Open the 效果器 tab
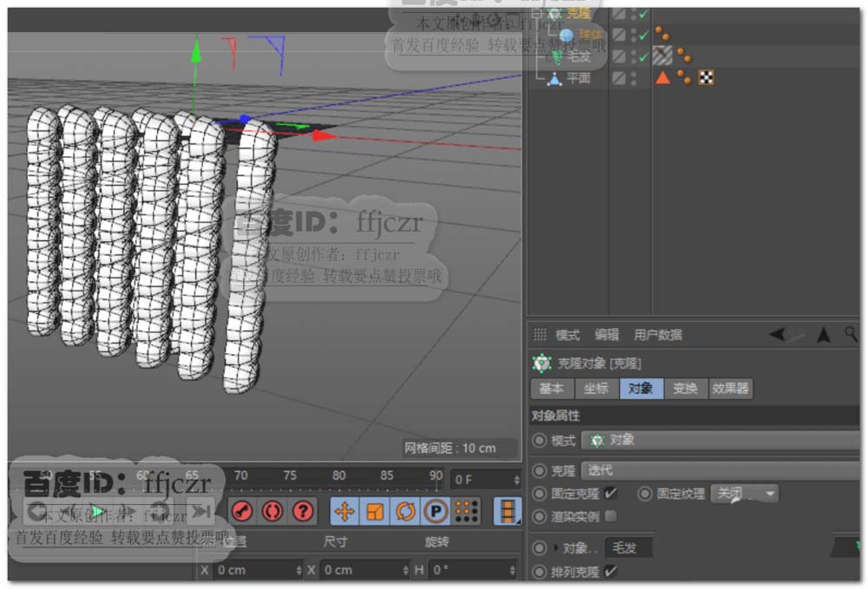 730,389
